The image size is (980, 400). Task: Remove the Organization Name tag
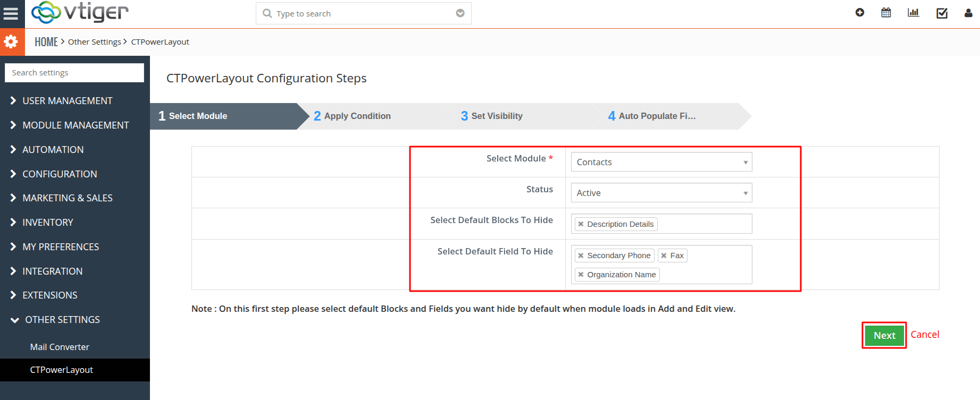click(x=581, y=275)
